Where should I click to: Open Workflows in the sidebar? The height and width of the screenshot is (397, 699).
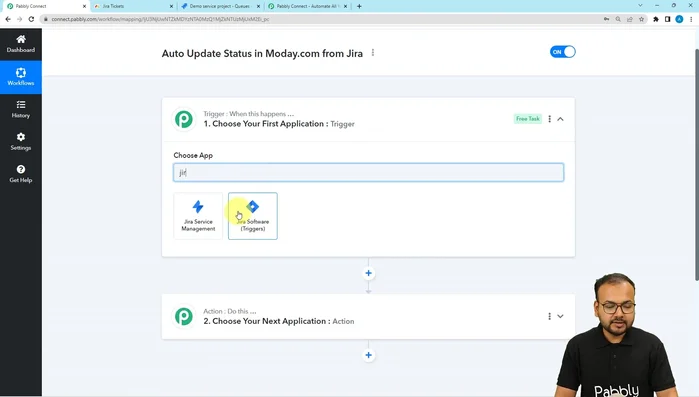click(21, 77)
